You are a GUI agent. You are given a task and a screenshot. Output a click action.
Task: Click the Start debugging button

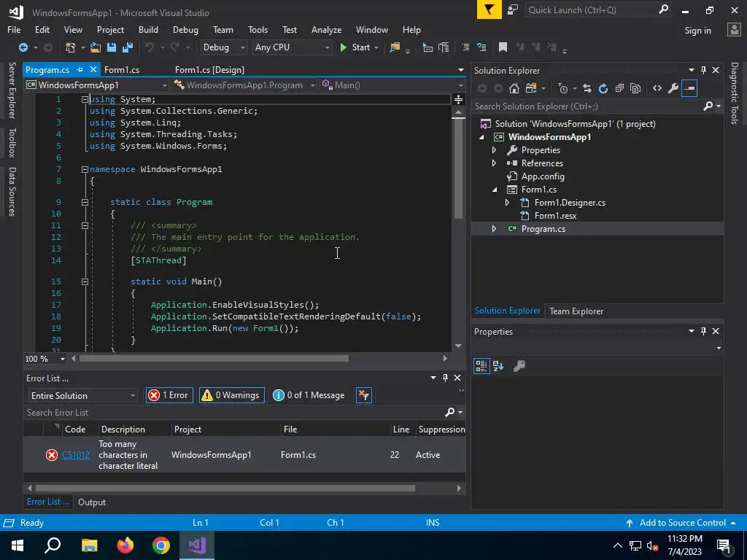tap(356, 47)
